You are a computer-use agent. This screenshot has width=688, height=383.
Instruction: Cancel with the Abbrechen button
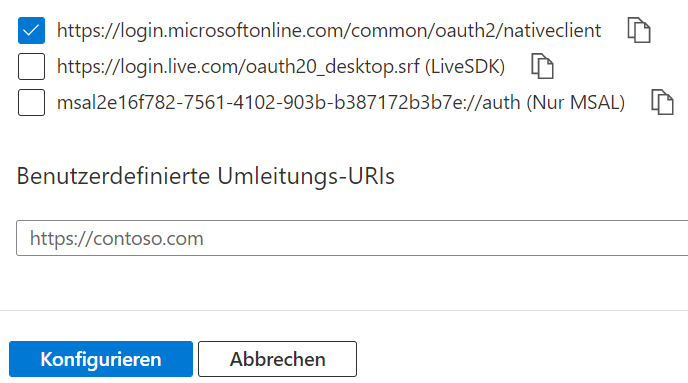click(x=277, y=359)
